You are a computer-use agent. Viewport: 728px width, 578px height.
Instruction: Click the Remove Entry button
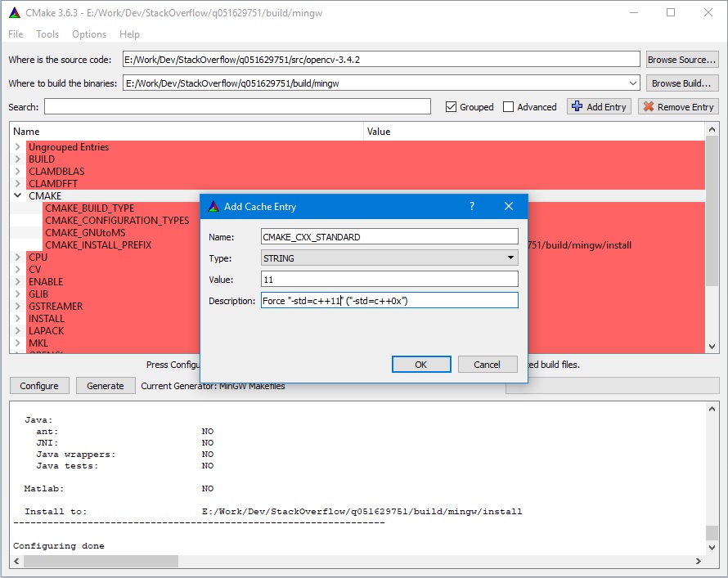pos(678,107)
